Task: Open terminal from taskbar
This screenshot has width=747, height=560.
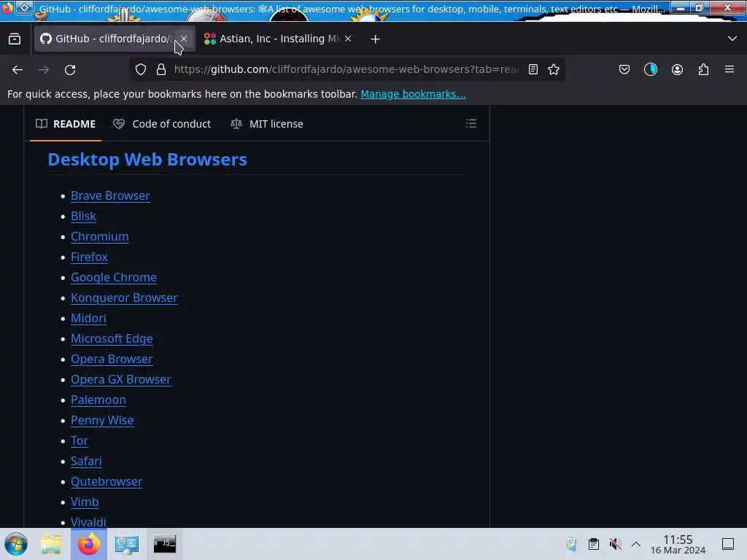Action: 164,544
